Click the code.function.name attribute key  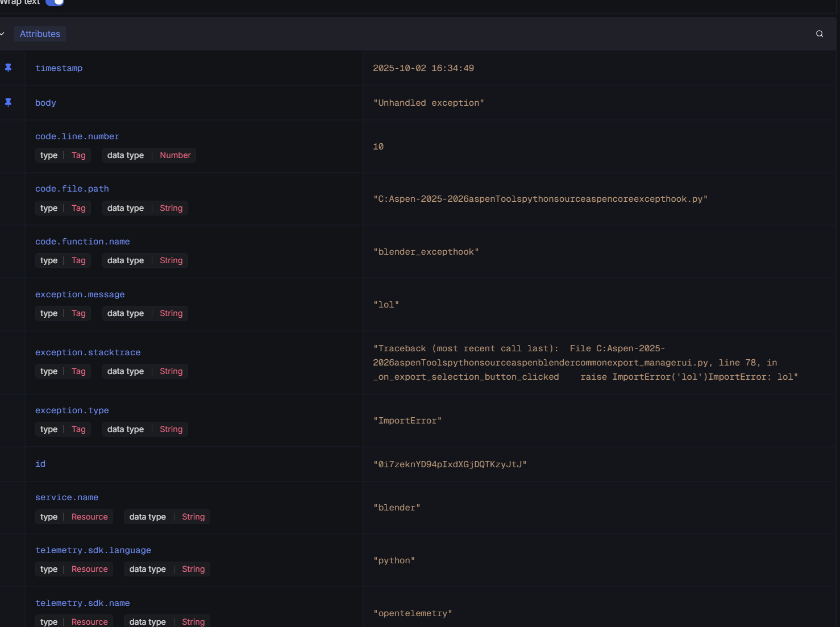point(82,242)
